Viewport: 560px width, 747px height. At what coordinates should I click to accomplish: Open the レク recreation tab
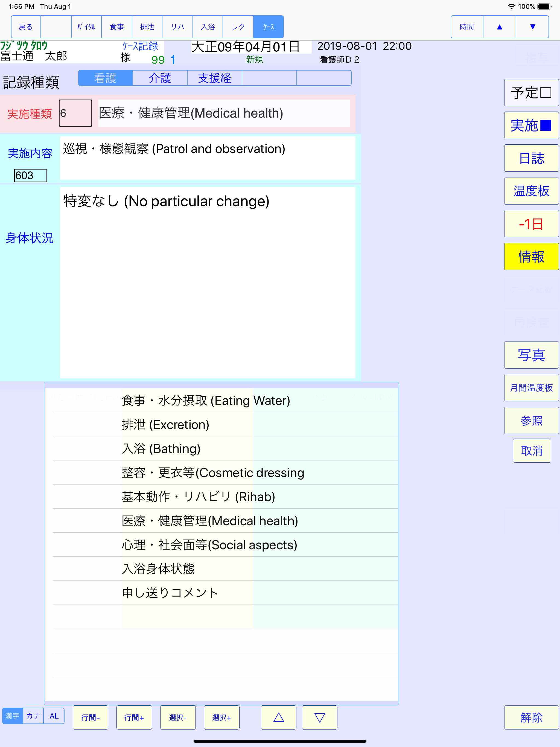(238, 27)
